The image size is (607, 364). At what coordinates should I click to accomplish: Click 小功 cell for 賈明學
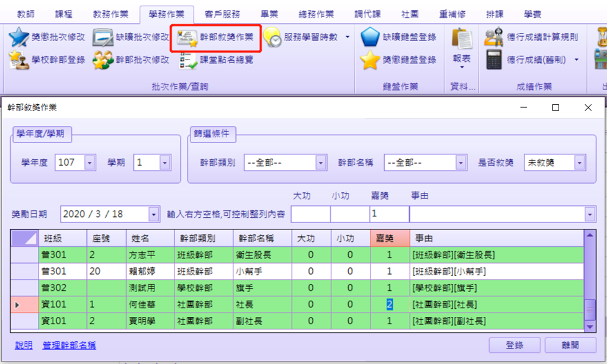click(350, 321)
